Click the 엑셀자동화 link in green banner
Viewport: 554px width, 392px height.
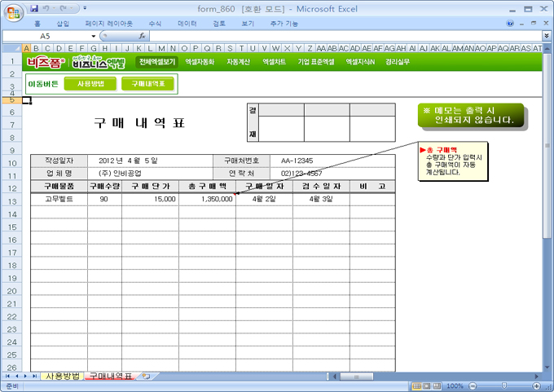pyautogui.click(x=200, y=61)
